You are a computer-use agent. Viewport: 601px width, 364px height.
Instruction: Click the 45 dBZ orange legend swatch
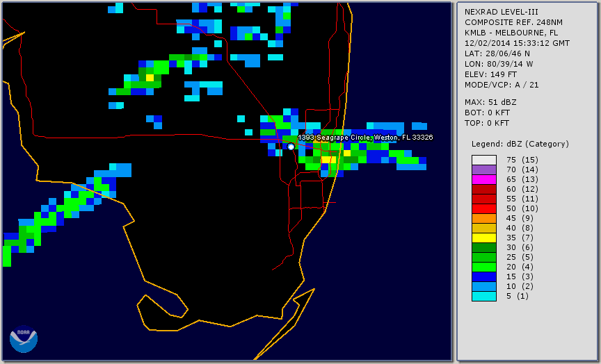click(484, 219)
